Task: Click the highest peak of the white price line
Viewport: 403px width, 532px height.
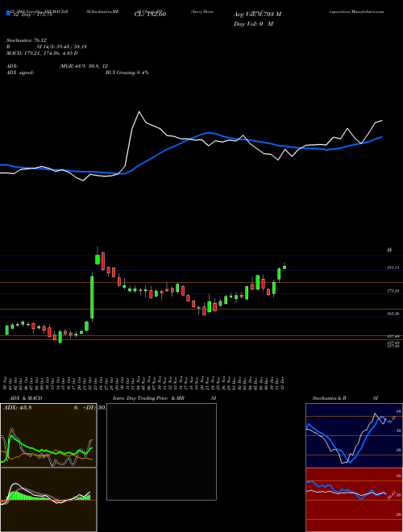Action: [x=139, y=111]
